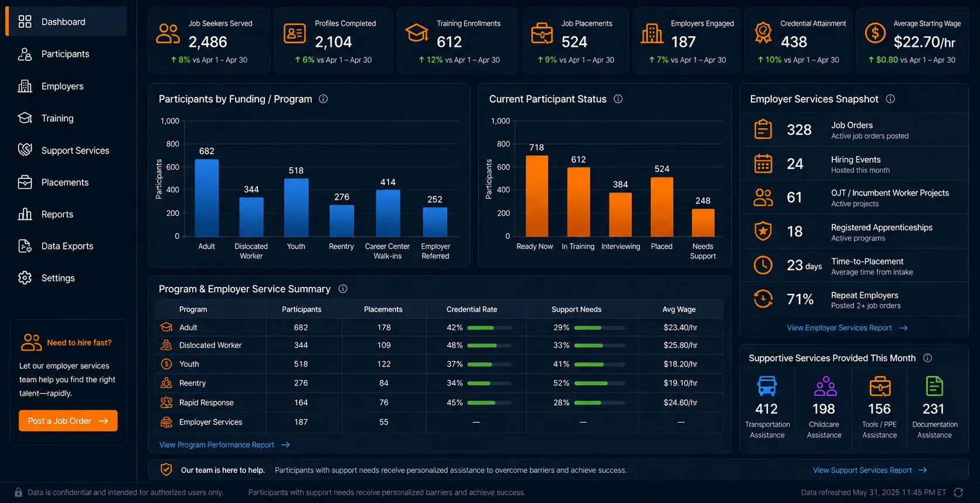Select the Adult bar in funding chart
Image resolution: width=980 pixels, height=503 pixels.
[x=206, y=198]
